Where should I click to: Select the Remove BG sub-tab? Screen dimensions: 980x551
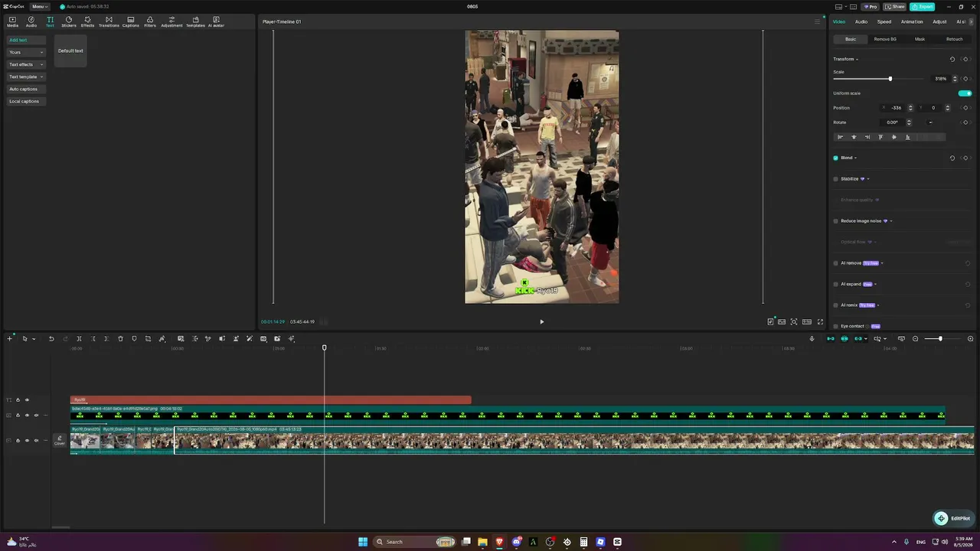pyautogui.click(x=885, y=39)
